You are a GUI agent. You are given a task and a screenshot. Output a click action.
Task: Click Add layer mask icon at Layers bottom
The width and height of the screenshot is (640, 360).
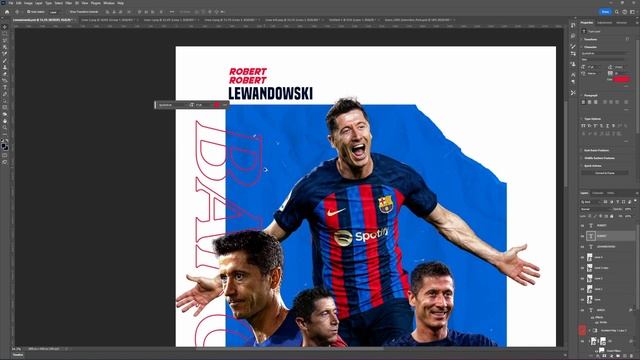click(605, 356)
